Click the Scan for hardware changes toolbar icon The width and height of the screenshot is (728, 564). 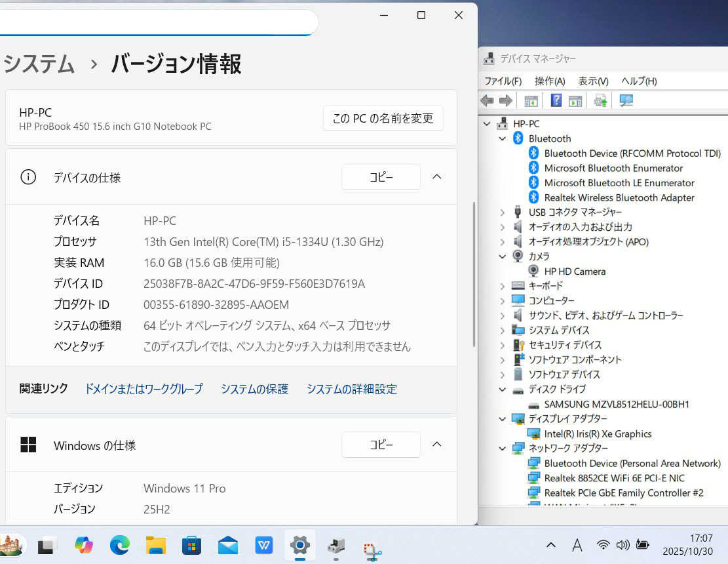pyautogui.click(x=626, y=100)
